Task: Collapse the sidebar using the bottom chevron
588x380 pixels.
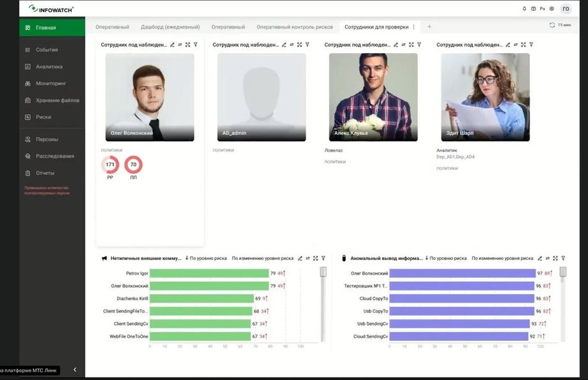Action: click(x=75, y=370)
